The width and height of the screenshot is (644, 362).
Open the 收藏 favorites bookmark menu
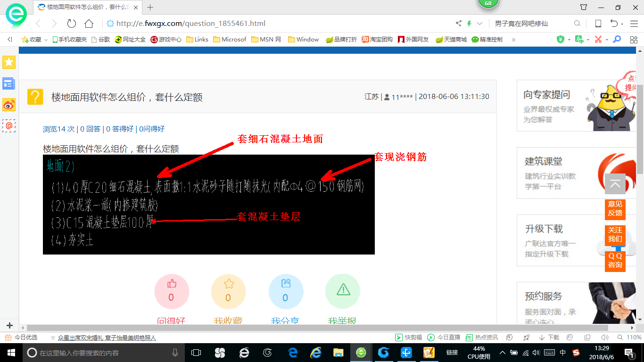point(35,40)
